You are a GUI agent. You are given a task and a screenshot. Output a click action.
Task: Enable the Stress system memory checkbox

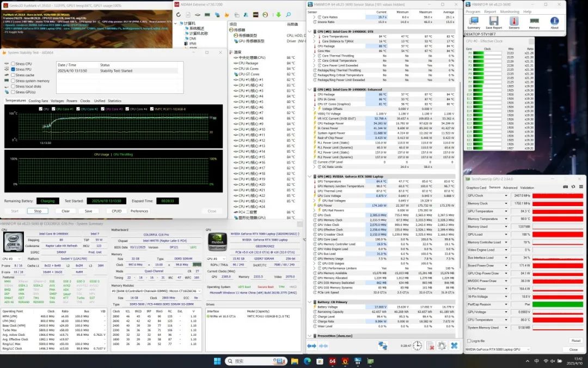(x=13, y=81)
